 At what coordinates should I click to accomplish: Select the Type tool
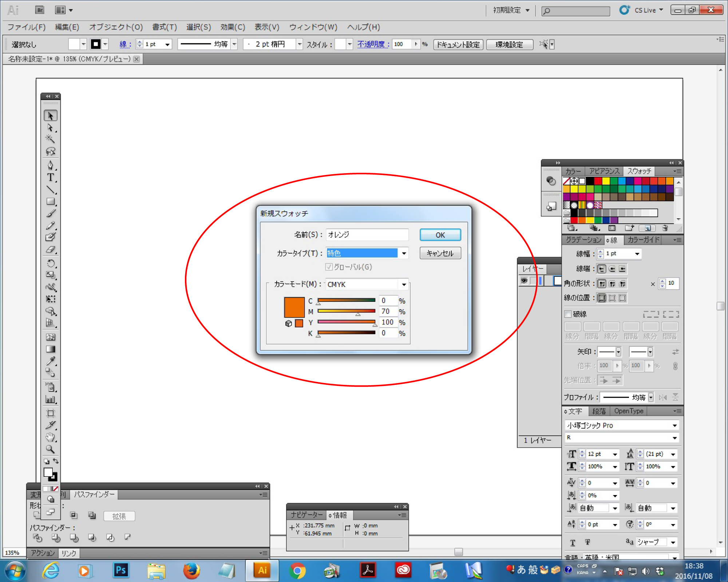click(50, 178)
